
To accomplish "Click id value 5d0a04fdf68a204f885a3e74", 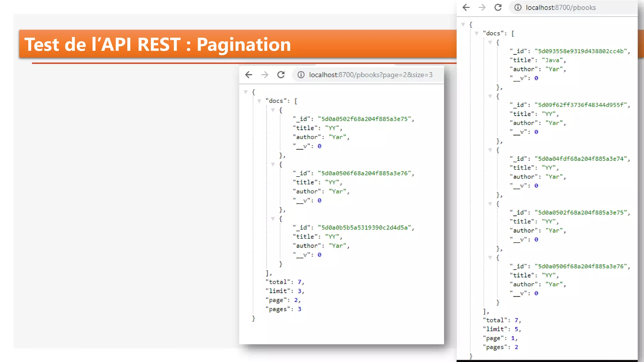I will click(x=581, y=159).
